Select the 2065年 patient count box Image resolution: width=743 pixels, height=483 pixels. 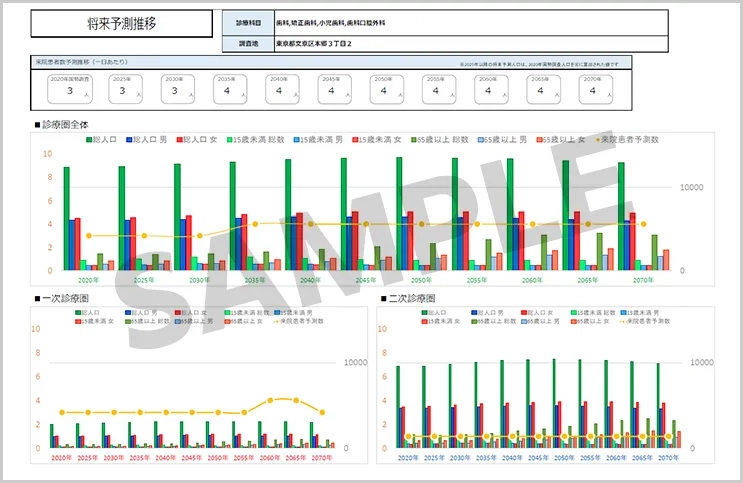[x=544, y=89]
